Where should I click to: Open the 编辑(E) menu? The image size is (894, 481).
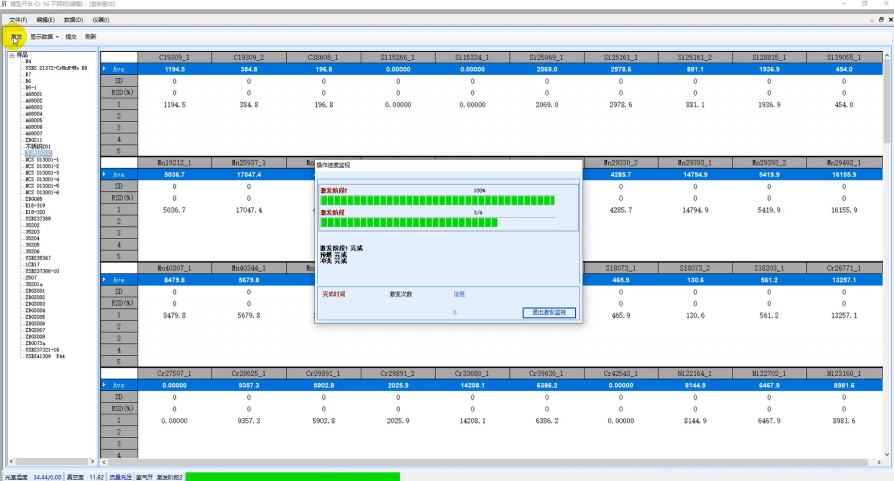(45, 19)
